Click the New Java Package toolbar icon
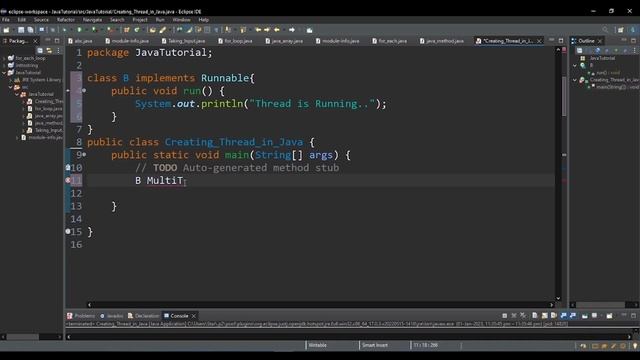Viewport: 640px width, 360px height. tap(127, 30)
